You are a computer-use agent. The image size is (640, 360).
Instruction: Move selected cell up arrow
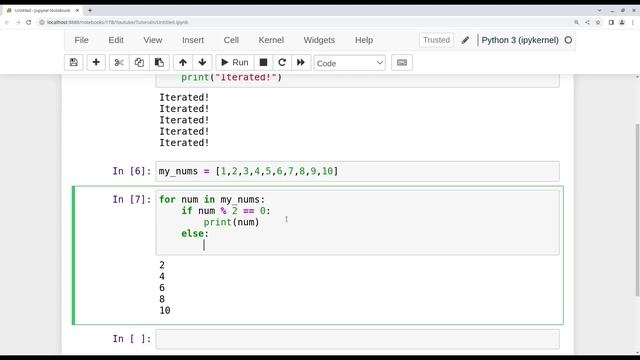click(183, 62)
